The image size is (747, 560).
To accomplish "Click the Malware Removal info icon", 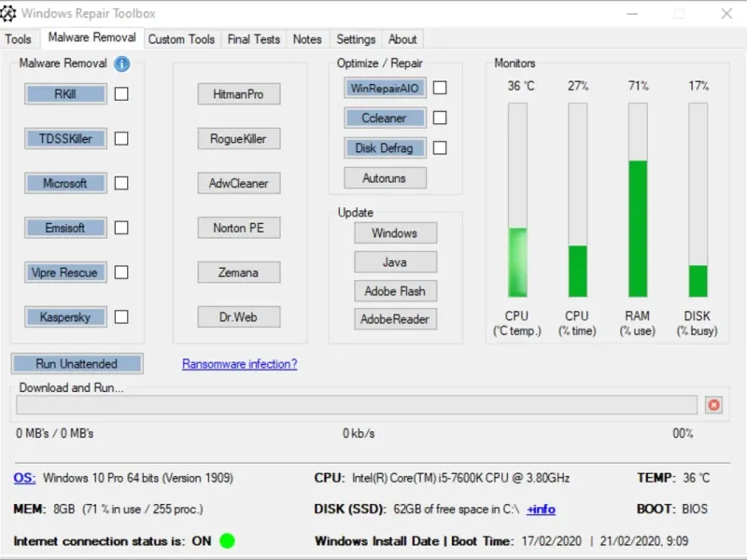I will pyautogui.click(x=122, y=63).
